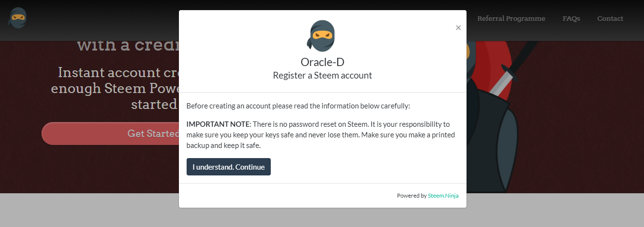The width and height of the screenshot is (644, 227).
Task: Click the red circle behind the ninja illustration
Action: coord(491,67)
